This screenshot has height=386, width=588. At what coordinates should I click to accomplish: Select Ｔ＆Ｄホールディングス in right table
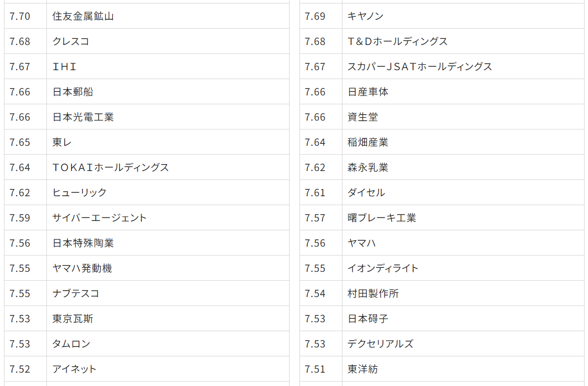coord(398,42)
